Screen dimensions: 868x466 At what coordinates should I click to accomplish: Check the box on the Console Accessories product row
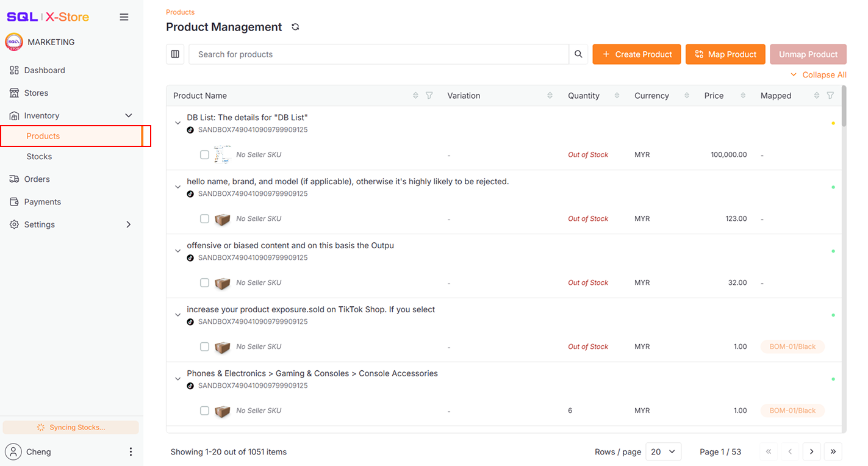pyautogui.click(x=204, y=410)
